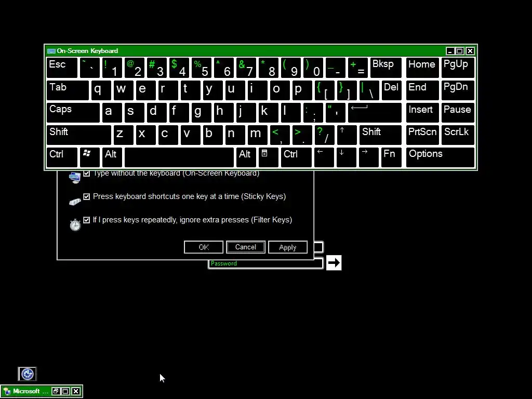The image size is (532, 399).
Task: Click the Windows logo key on the keyboard
Action: tap(90, 157)
